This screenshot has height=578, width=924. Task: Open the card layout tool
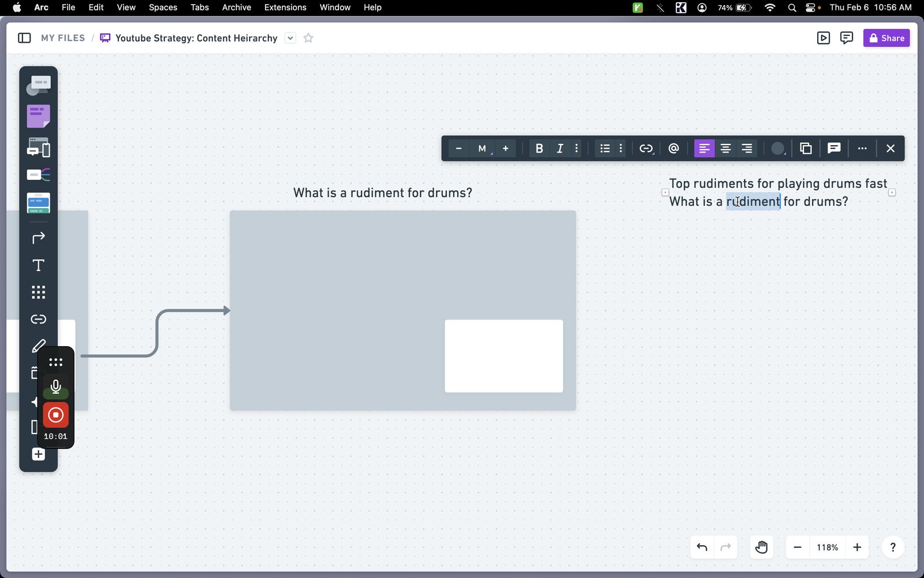pyautogui.click(x=38, y=203)
